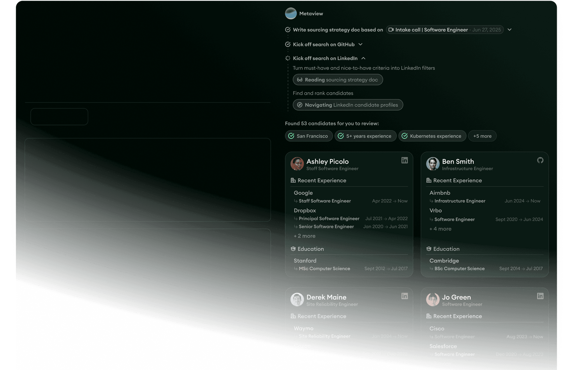This screenshot has height=370, width=588.
Task: Open the intake call chip dropdown
Action: click(x=510, y=29)
